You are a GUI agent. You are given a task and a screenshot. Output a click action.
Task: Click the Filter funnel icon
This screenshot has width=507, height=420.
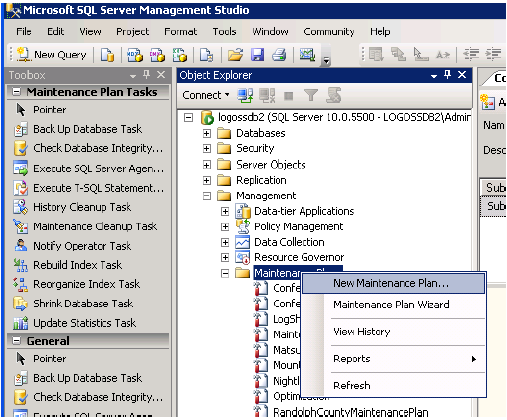click(311, 95)
